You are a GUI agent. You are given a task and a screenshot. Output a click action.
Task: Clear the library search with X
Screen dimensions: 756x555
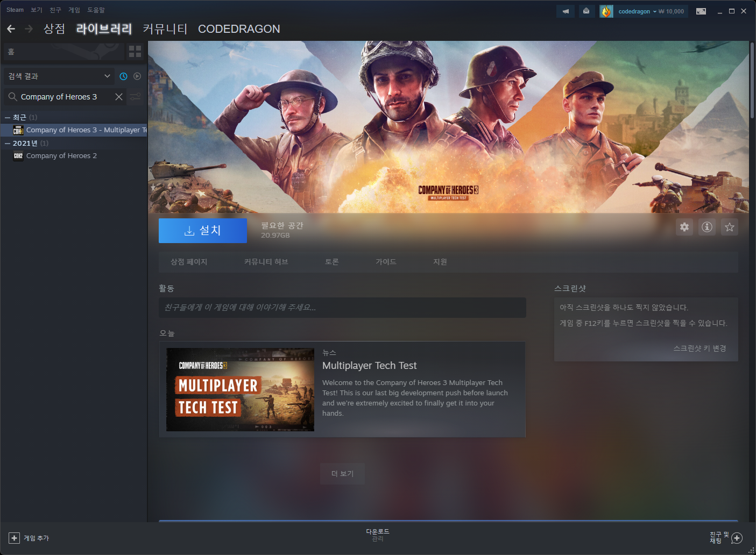click(x=119, y=97)
